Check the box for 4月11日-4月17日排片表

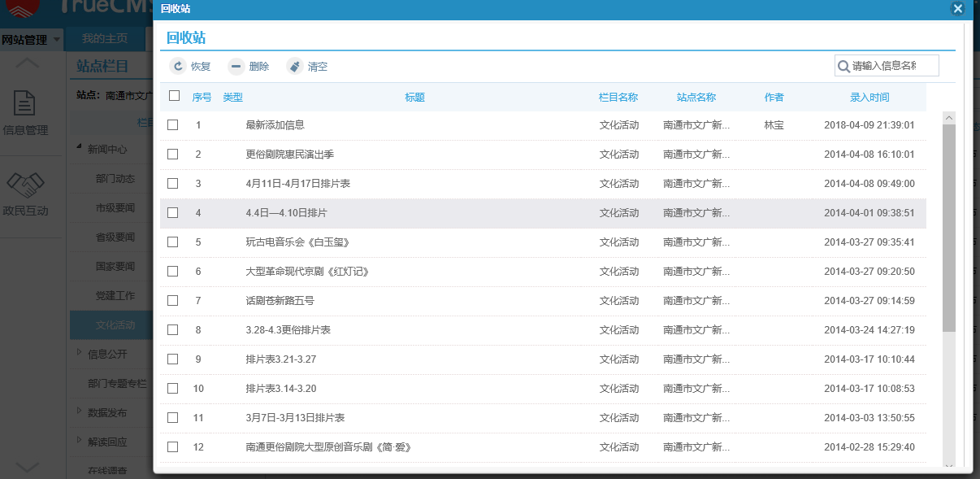pyautogui.click(x=172, y=184)
